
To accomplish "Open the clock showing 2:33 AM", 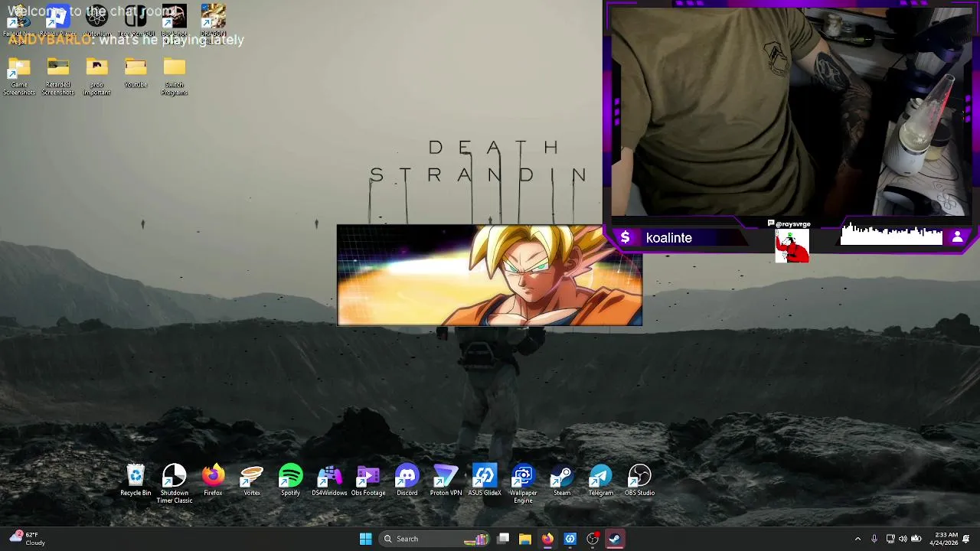I will pyautogui.click(x=946, y=539).
